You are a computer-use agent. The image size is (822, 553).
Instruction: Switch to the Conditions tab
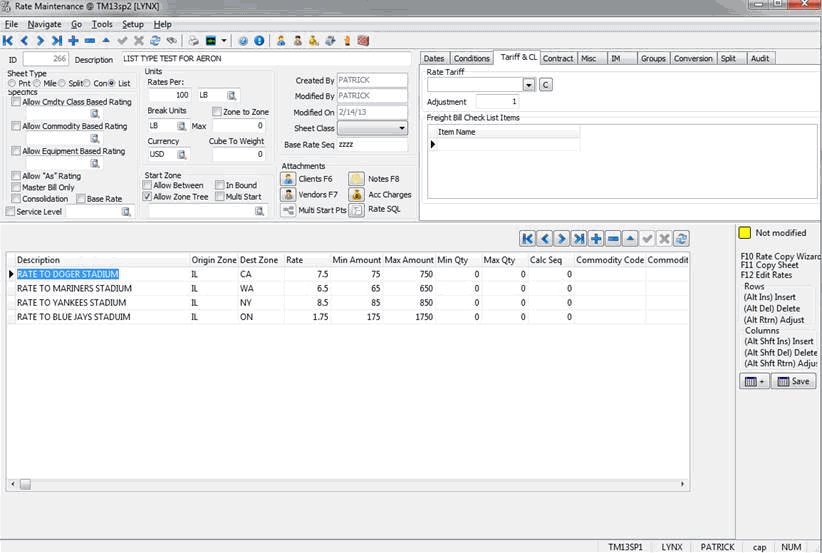point(471,59)
